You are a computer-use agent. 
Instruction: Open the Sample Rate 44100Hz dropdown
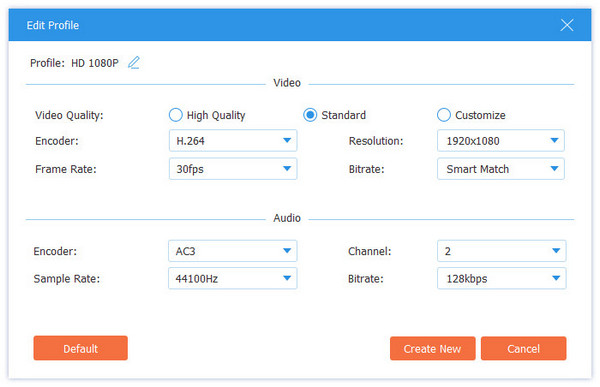(233, 278)
